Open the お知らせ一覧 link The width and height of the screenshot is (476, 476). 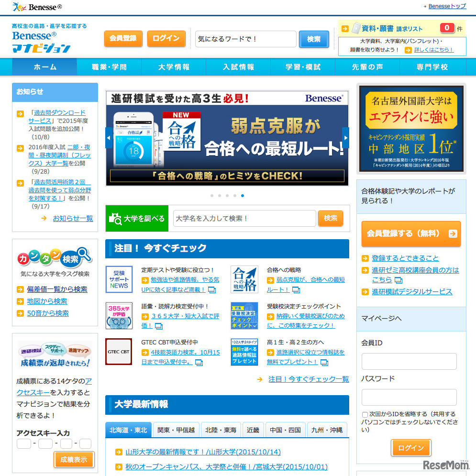(73, 218)
